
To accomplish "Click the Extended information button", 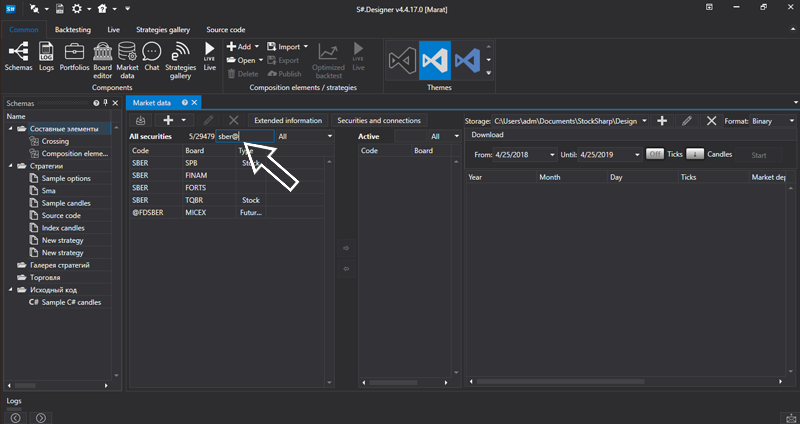I will tap(288, 120).
